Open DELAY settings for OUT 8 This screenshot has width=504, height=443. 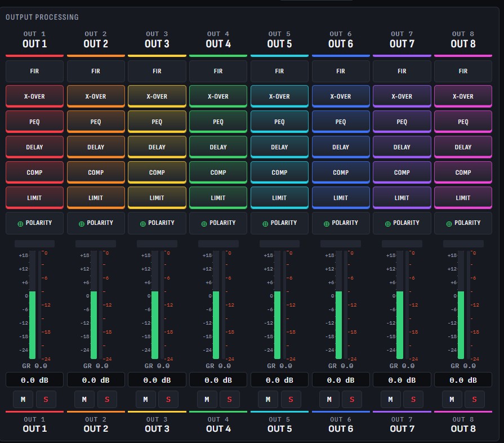pyautogui.click(x=463, y=147)
